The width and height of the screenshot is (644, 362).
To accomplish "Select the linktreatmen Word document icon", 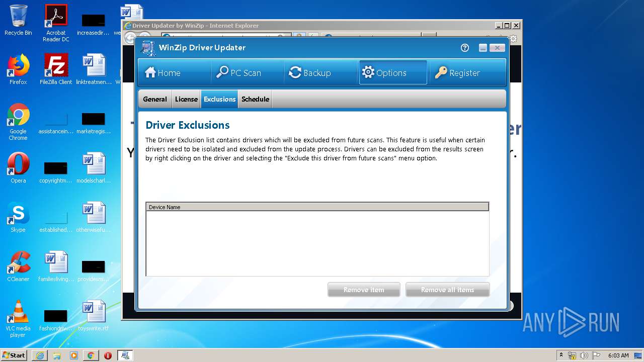I will pyautogui.click(x=94, y=69).
